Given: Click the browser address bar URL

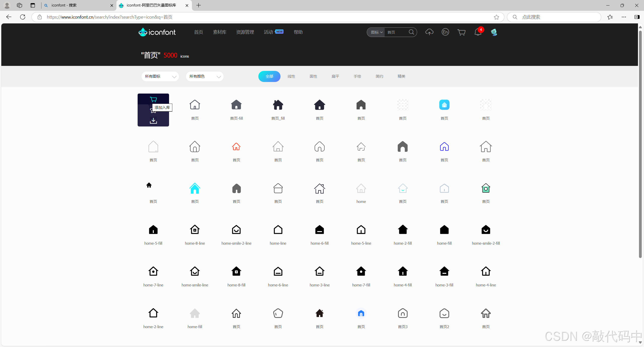Looking at the screenshot, I should tap(110, 17).
